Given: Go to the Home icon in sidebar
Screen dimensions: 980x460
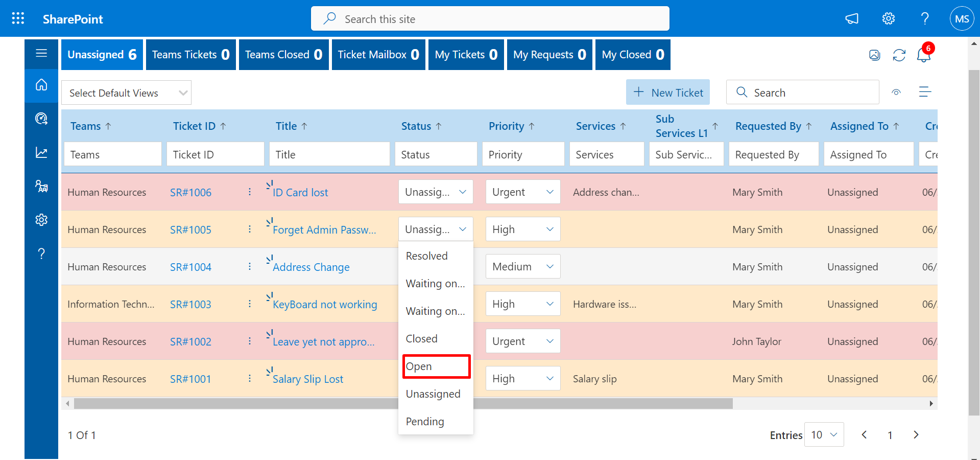Looking at the screenshot, I should (41, 85).
